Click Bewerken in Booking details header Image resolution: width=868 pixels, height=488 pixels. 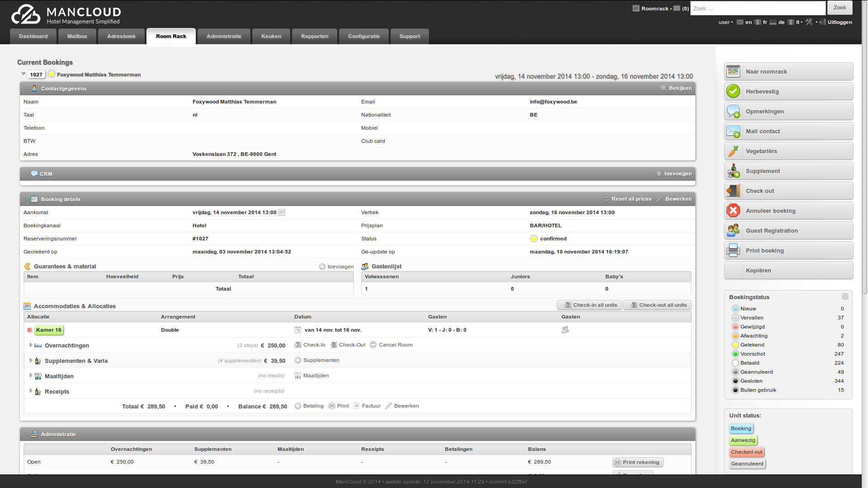674,199
